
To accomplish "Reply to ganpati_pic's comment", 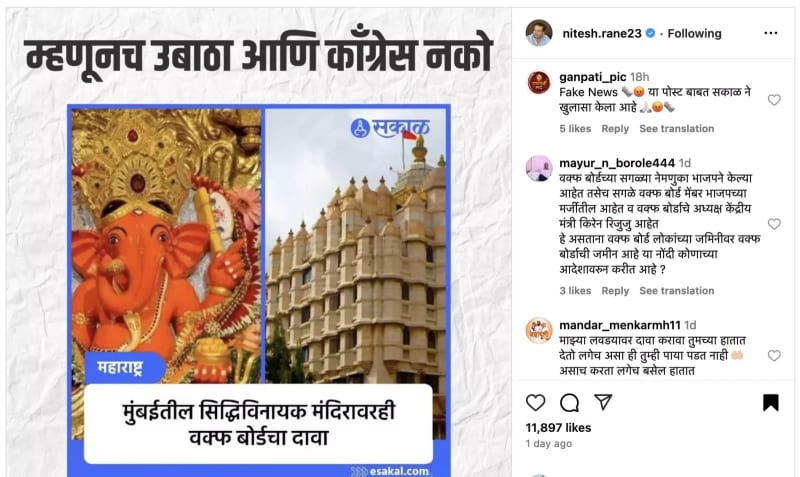I will point(615,129).
